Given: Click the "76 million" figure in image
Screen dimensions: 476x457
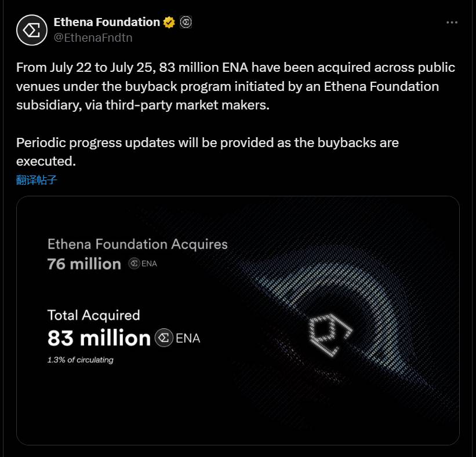Looking at the screenshot, I should click(84, 264).
